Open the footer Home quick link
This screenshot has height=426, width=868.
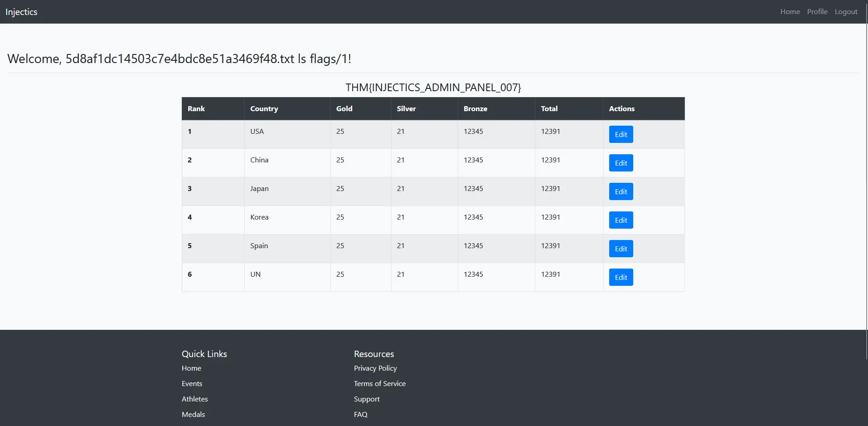191,368
